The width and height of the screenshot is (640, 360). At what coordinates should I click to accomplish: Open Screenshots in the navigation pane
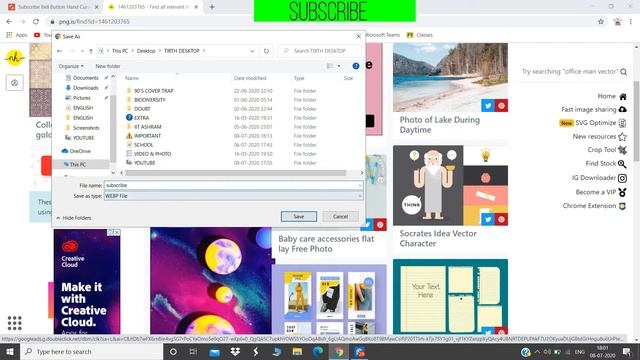tap(86, 128)
